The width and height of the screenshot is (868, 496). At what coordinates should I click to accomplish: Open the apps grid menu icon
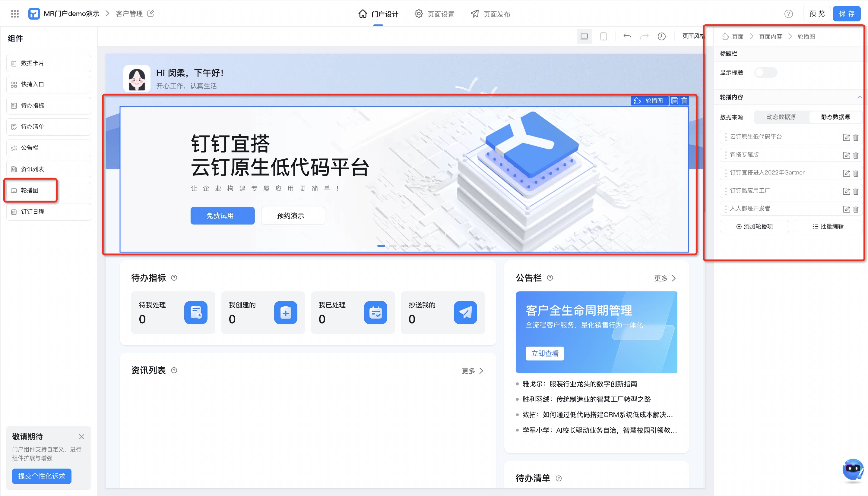click(15, 14)
